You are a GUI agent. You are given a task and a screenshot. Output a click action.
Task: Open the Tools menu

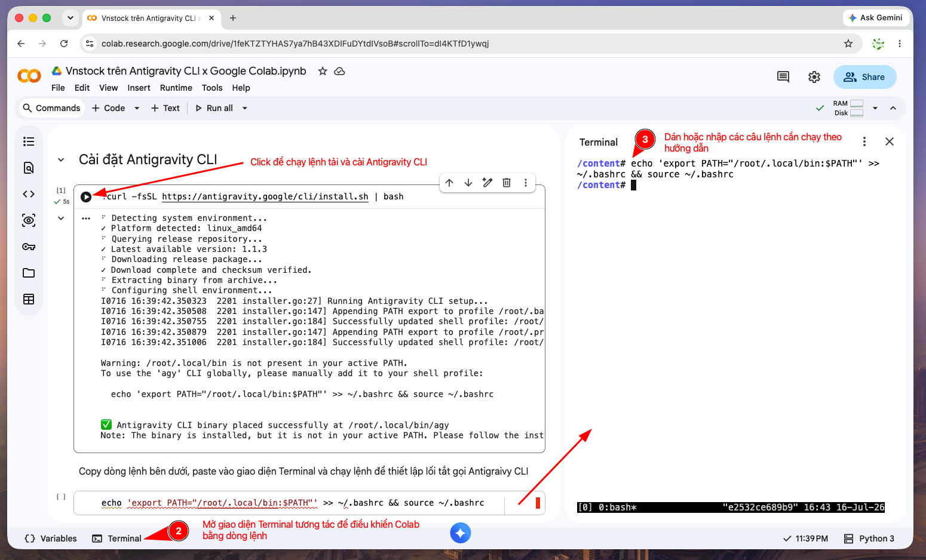coord(212,88)
